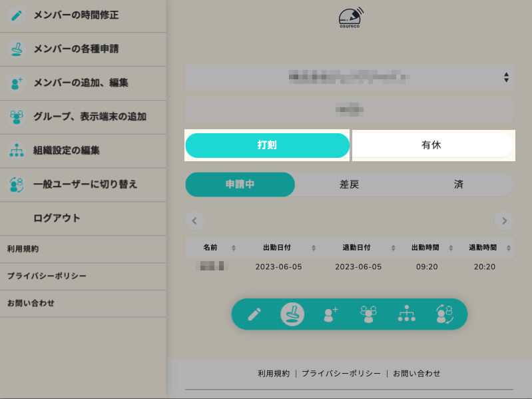Click the add member icon in bottom toolbar
Image resolution: width=532 pixels, height=399 pixels.
[331, 314]
